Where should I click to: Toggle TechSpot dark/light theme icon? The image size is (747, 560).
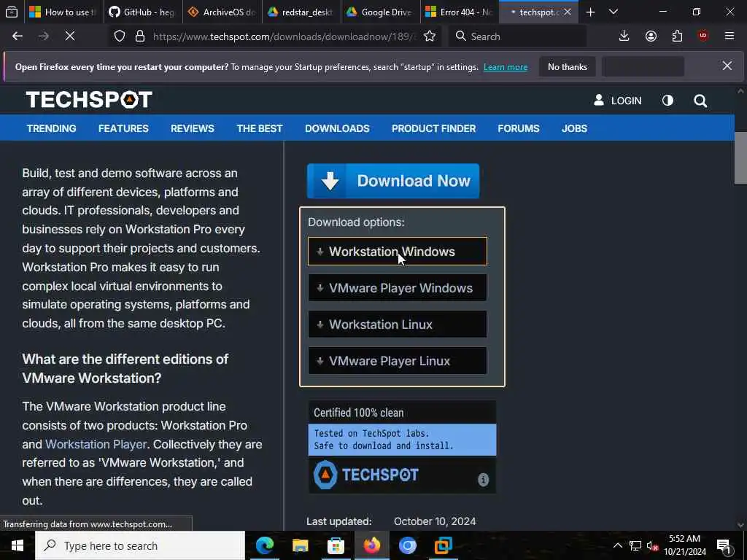click(x=667, y=101)
